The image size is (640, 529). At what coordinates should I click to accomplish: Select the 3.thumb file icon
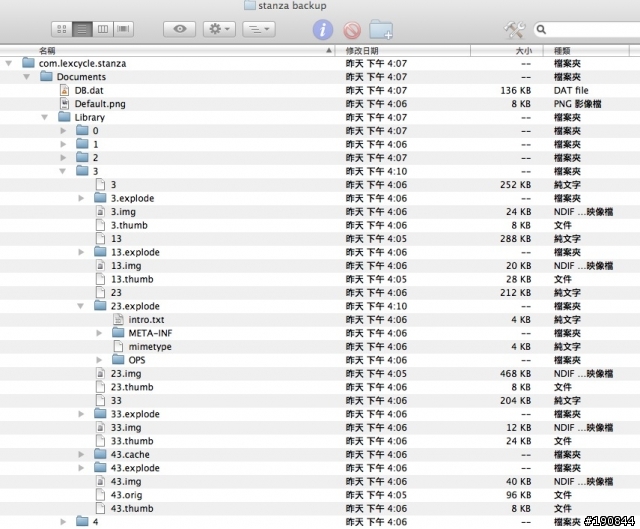[100, 225]
